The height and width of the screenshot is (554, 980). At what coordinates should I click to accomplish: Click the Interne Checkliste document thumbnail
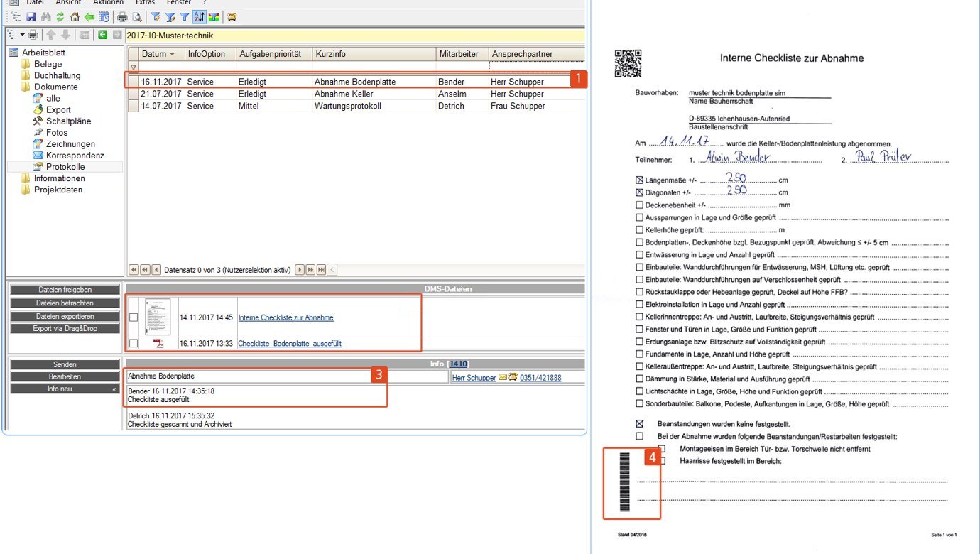pos(157,317)
